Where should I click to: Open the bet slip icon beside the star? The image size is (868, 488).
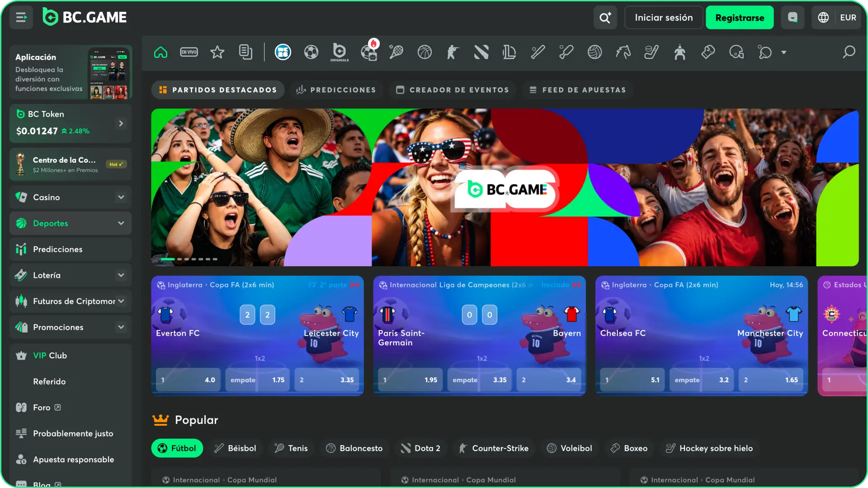tap(245, 52)
